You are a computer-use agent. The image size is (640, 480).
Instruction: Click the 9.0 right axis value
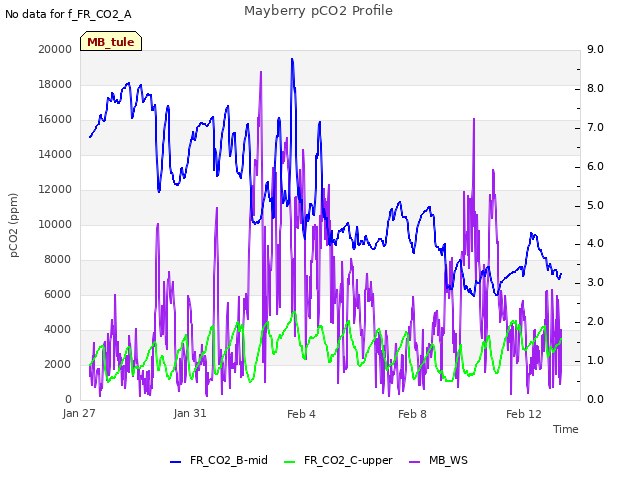tap(595, 49)
